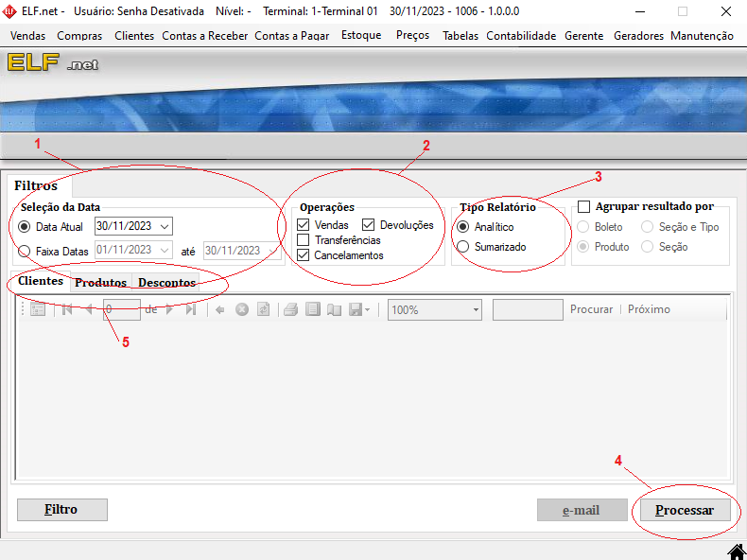Click the back to parent report arrow
The height and width of the screenshot is (560, 747).
(219, 310)
